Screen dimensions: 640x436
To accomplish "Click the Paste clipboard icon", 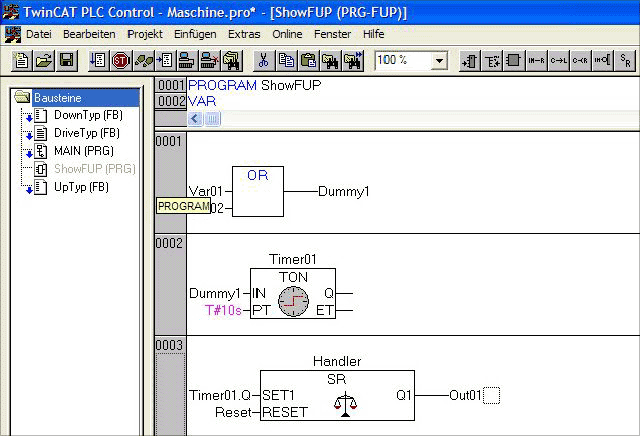I will point(309,61).
